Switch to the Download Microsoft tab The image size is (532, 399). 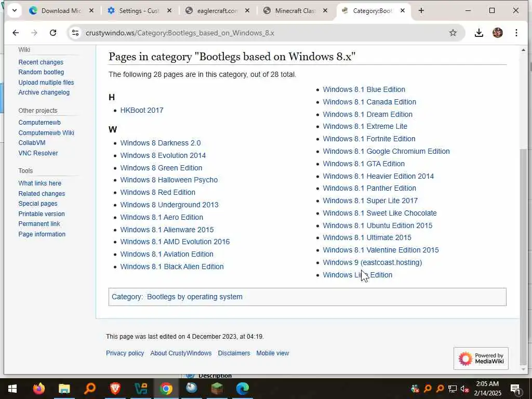[61, 11]
